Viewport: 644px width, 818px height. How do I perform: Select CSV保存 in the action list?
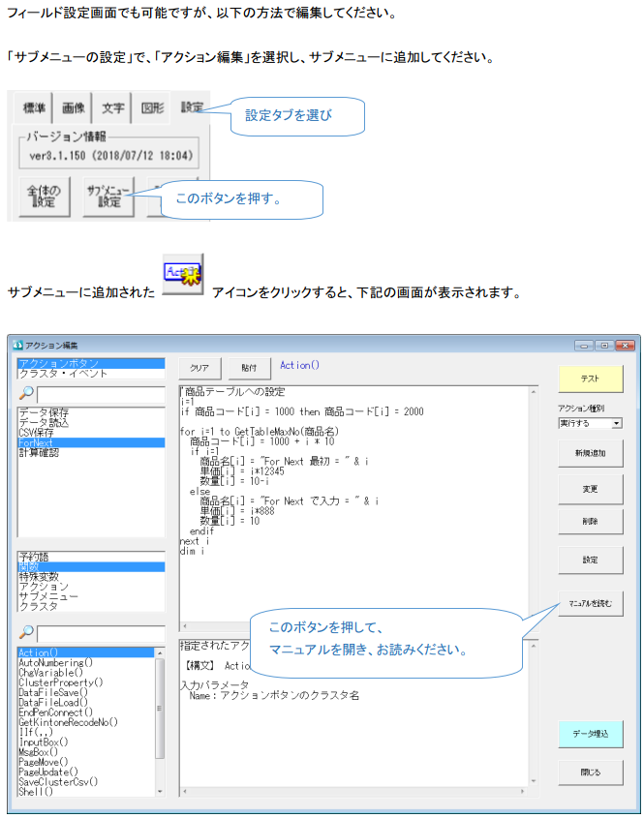tap(91, 433)
